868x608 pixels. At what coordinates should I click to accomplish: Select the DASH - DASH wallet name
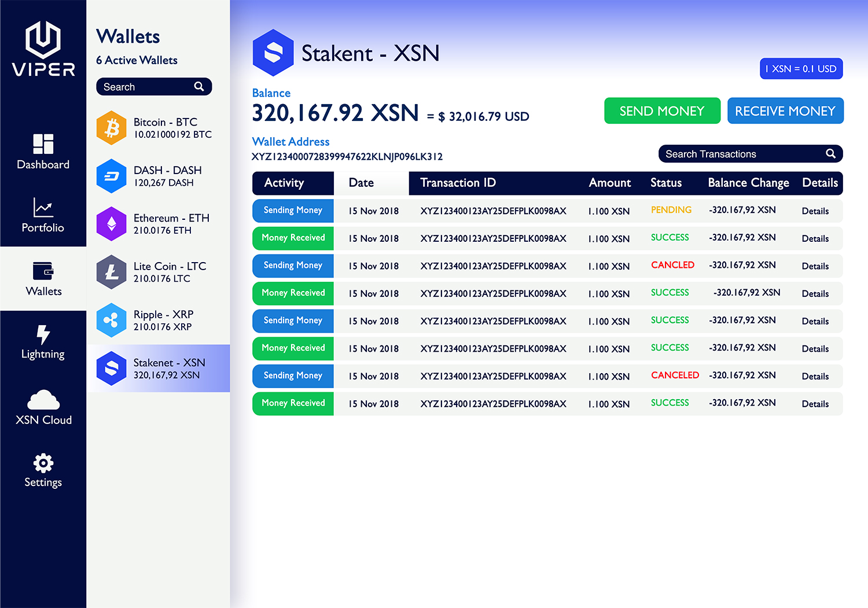[x=168, y=170]
